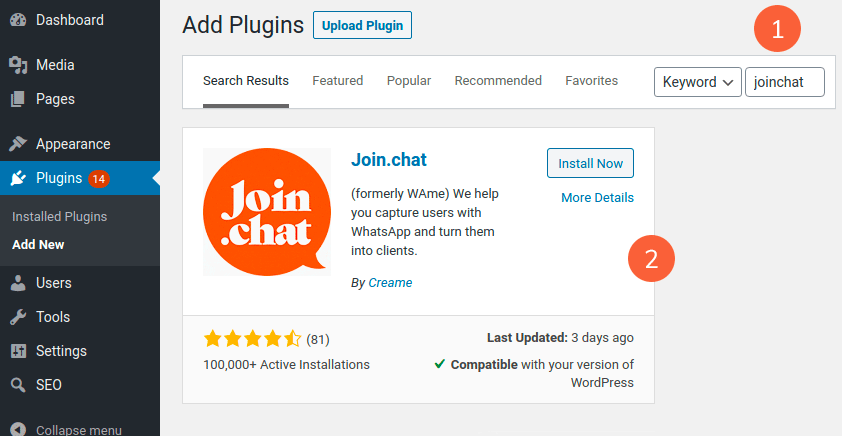
Task: Click the Users person icon
Action: pos(18,283)
